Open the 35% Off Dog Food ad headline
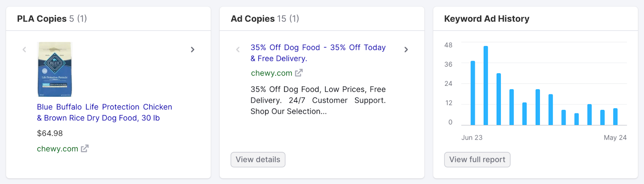The image size is (644, 184). [318, 53]
